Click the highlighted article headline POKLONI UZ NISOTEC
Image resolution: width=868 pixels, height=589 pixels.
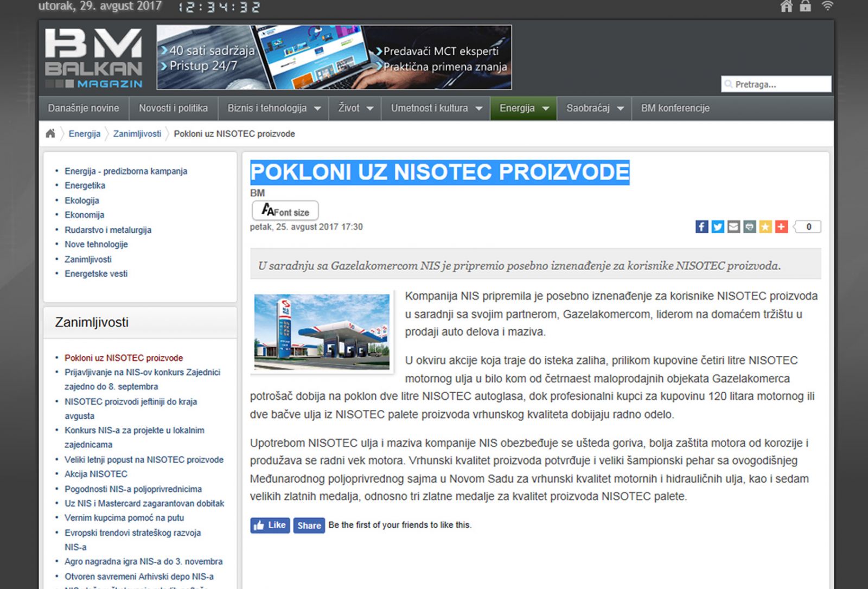439,172
